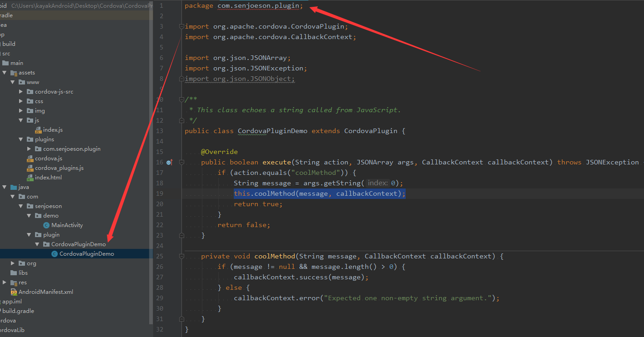This screenshot has height=337, width=644.
Task: Click the www folder icon
Action: click(x=22, y=82)
